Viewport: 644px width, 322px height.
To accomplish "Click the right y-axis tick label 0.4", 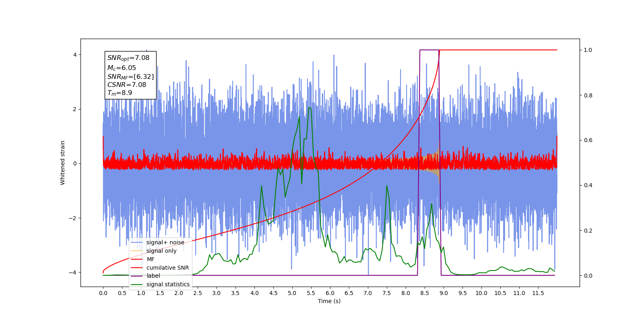I will point(588,186).
